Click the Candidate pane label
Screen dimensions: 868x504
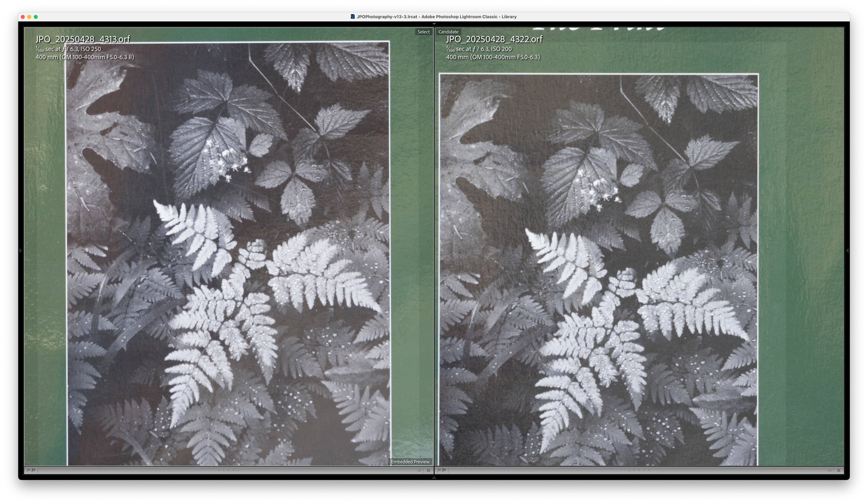(448, 32)
